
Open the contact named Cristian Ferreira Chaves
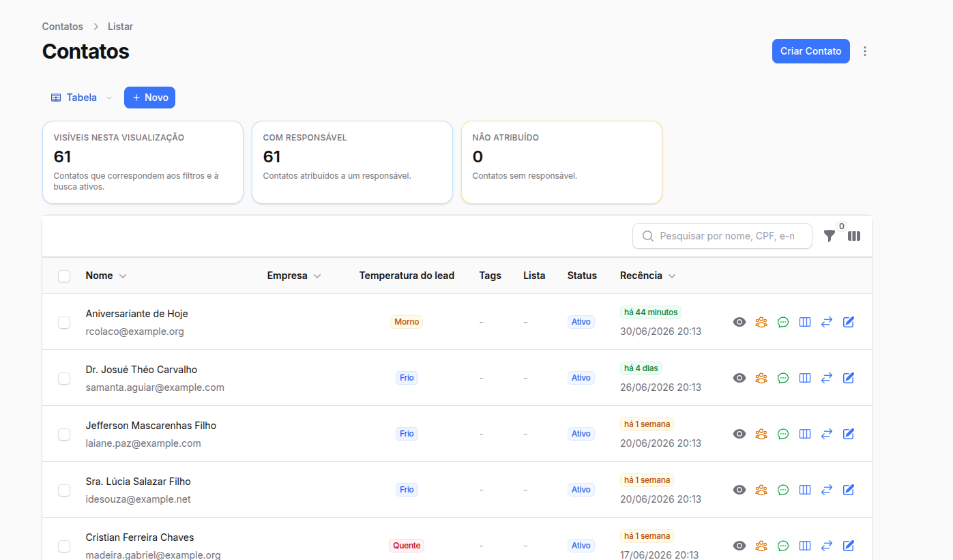(140, 537)
